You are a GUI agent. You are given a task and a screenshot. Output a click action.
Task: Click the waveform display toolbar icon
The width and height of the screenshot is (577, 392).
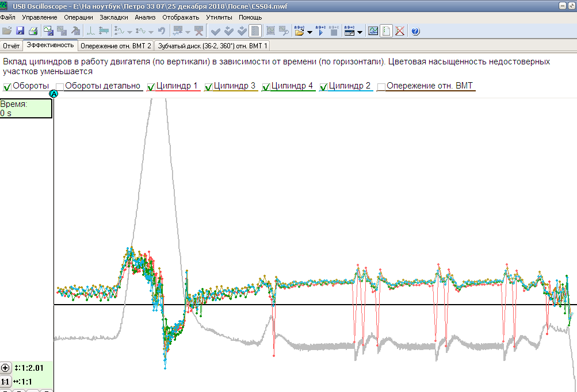373,31
